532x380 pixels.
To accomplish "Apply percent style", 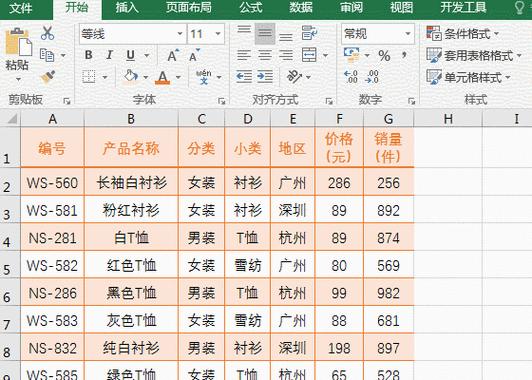I will [x=384, y=56].
